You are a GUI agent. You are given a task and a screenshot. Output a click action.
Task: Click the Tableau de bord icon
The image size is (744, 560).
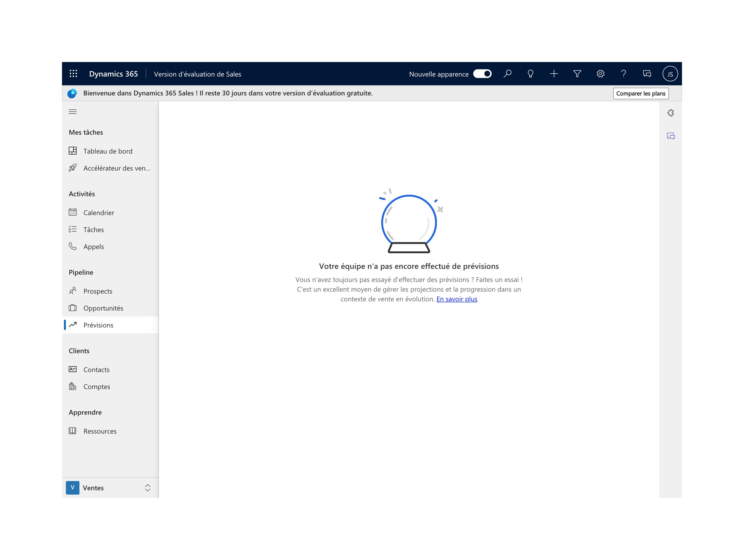point(73,151)
